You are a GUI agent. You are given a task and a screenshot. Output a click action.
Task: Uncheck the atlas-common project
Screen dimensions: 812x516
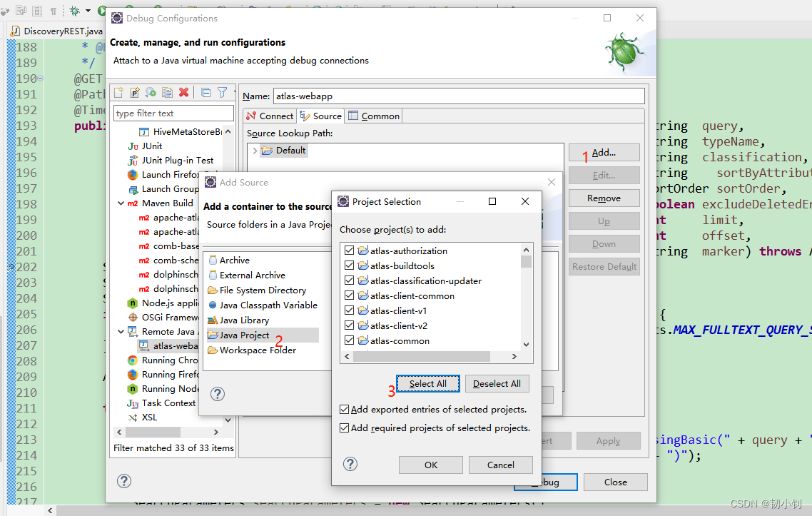point(349,340)
